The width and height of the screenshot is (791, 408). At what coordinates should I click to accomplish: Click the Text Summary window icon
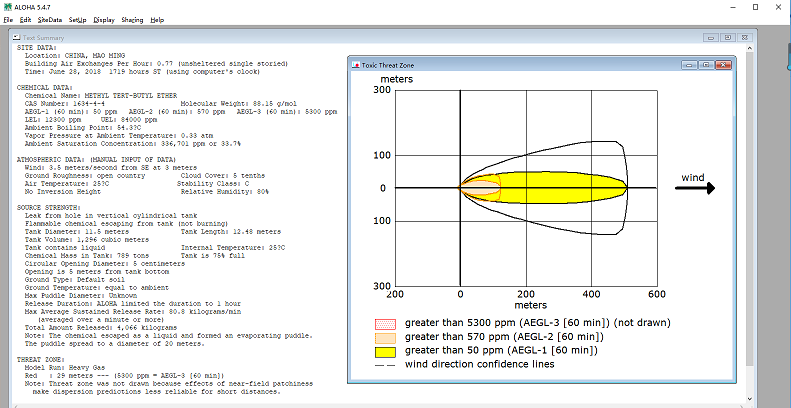(17, 37)
